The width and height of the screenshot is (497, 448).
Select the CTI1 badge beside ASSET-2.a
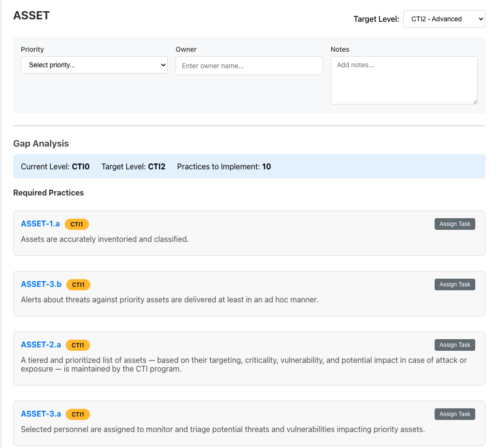pyautogui.click(x=78, y=345)
